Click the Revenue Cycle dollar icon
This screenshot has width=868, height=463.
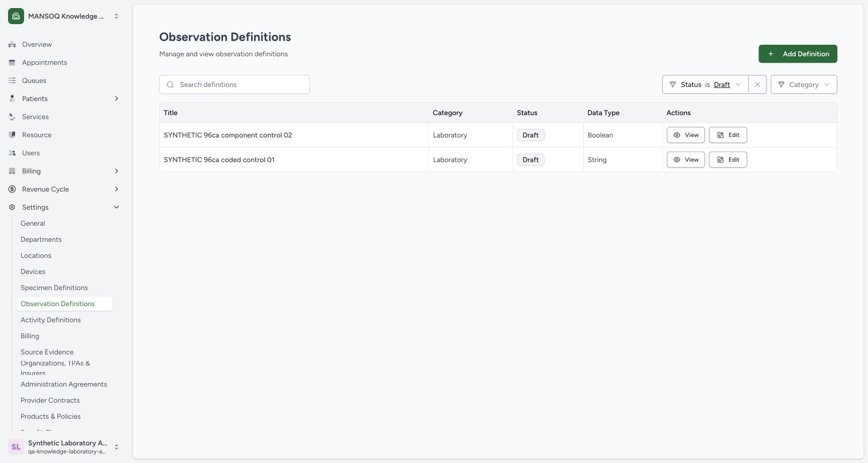12,189
